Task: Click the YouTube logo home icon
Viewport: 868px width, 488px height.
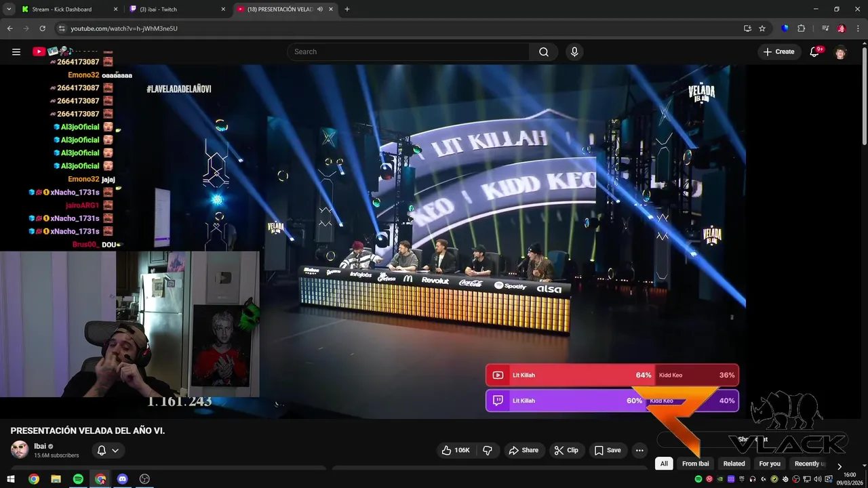Action: pyautogui.click(x=39, y=52)
